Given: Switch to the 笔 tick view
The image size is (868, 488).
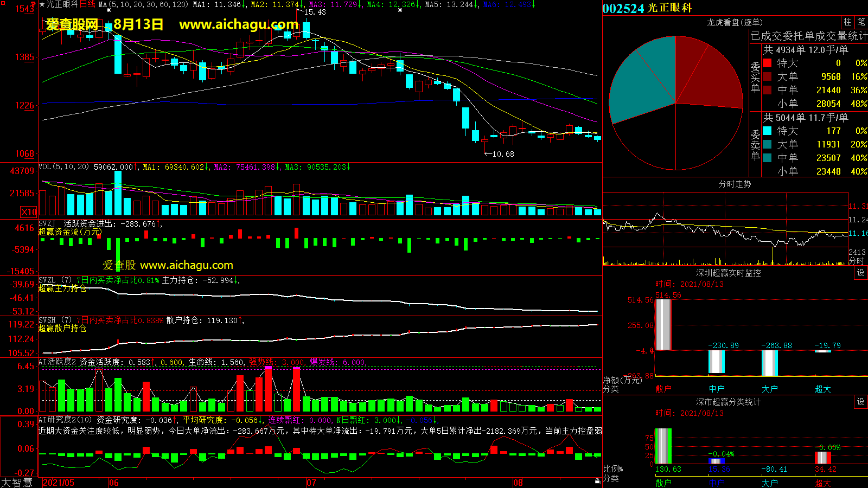Looking at the screenshot, I should tap(861, 22).
